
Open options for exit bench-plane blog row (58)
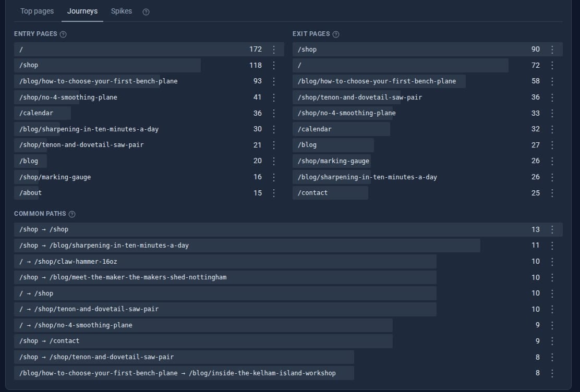point(552,81)
